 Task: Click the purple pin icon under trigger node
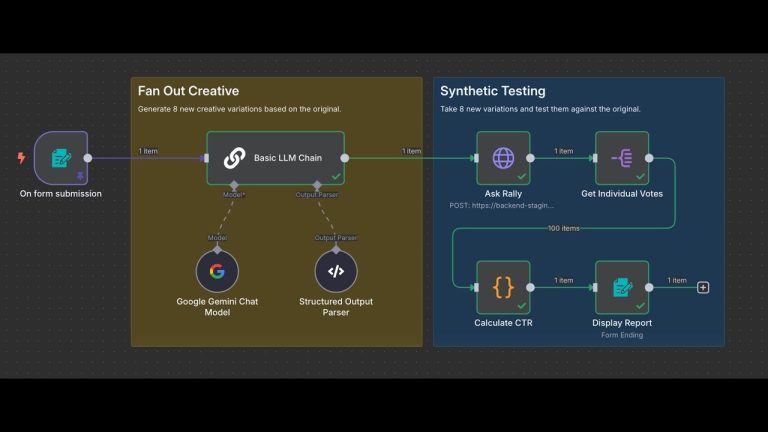80,177
